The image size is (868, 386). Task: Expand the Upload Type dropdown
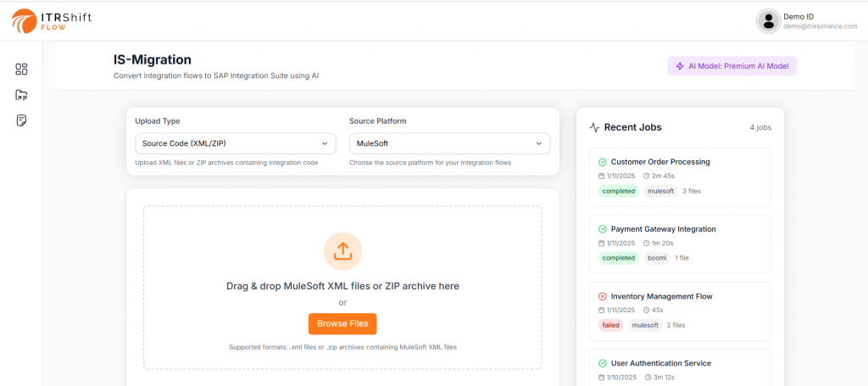[x=235, y=143]
